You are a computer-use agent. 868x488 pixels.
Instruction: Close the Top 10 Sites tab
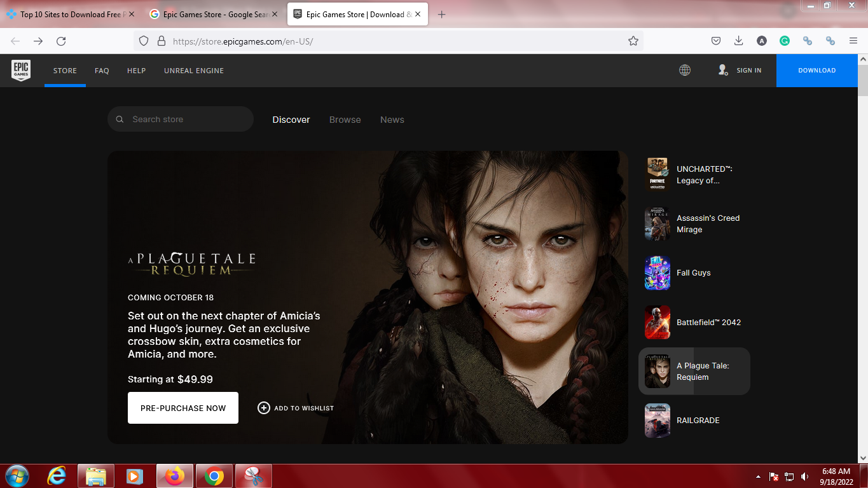[x=132, y=14]
